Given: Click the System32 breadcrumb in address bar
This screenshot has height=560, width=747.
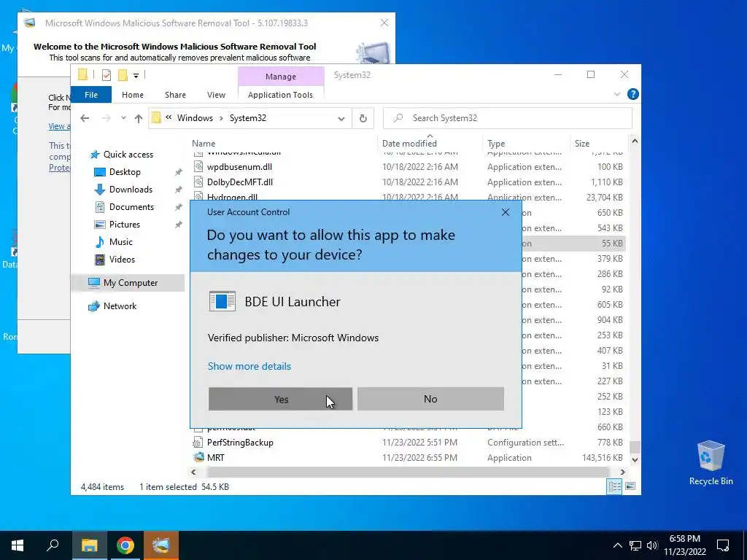Looking at the screenshot, I should pos(248,118).
